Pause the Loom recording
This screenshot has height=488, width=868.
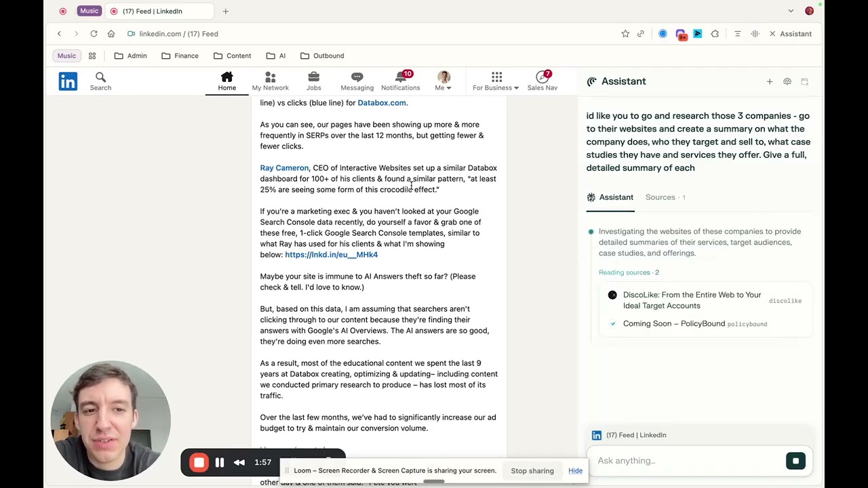tap(220, 463)
